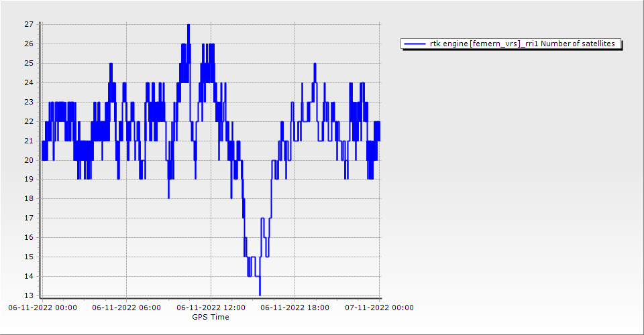Click the '07-11-2022 00:00' x-axis label
The height and width of the screenshot is (335, 644).
pyautogui.click(x=379, y=308)
